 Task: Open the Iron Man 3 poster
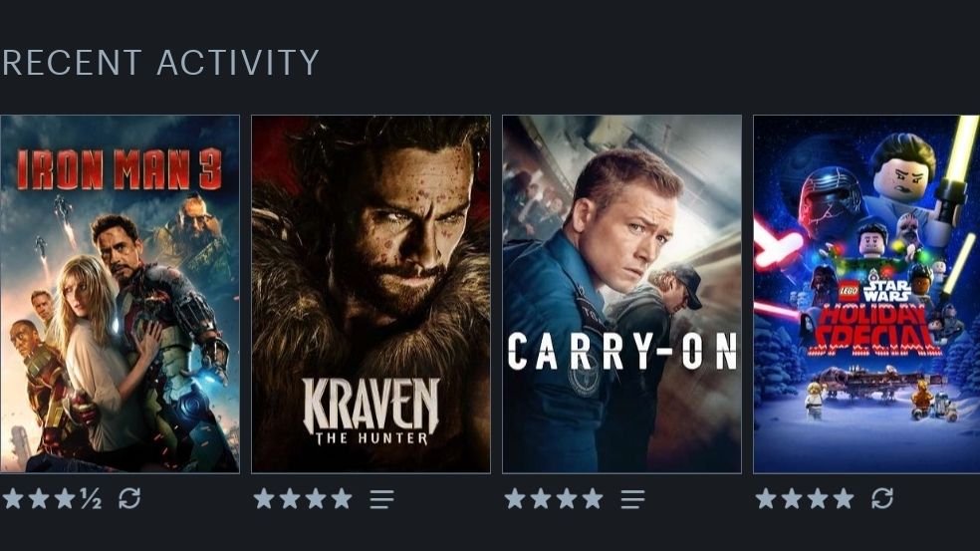pos(120,294)
